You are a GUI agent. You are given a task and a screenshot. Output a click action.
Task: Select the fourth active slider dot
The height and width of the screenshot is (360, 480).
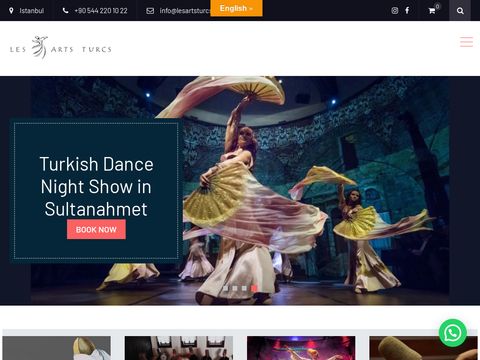point(254,288)
